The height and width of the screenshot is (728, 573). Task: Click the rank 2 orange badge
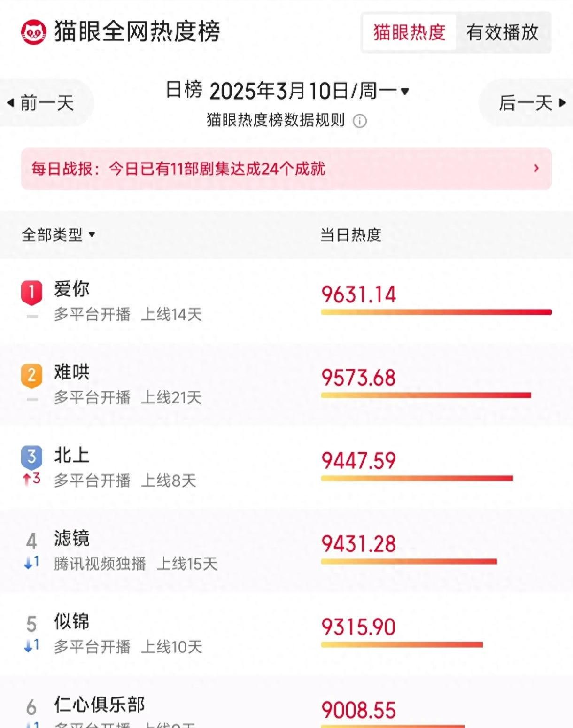tap(31, 375)
